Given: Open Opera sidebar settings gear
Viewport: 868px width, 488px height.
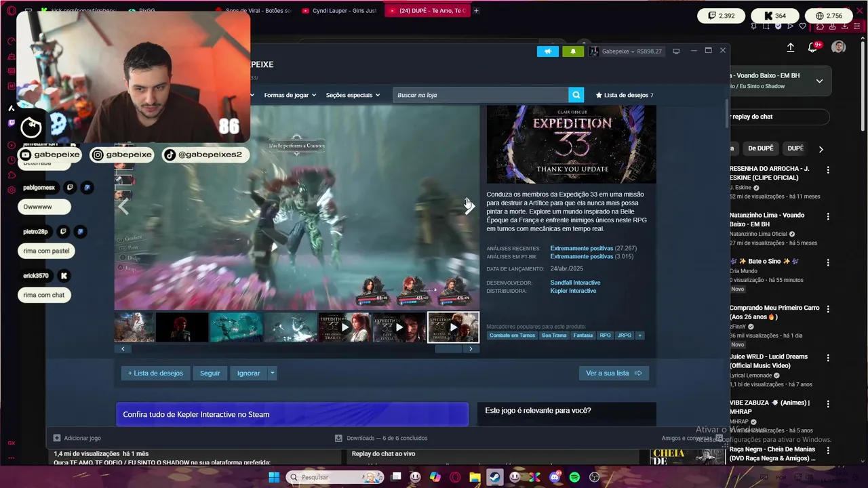Looking at the screenshot, I should pos(12,190).
